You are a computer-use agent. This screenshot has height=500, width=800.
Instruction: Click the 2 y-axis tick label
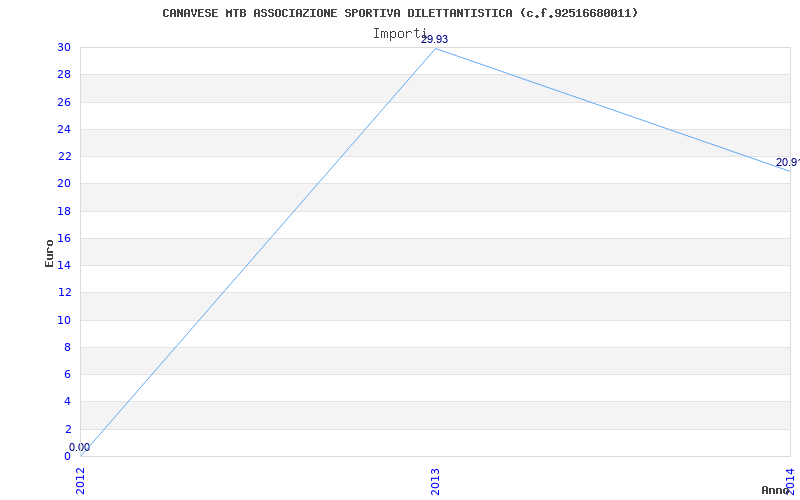(x=67, y=429)
